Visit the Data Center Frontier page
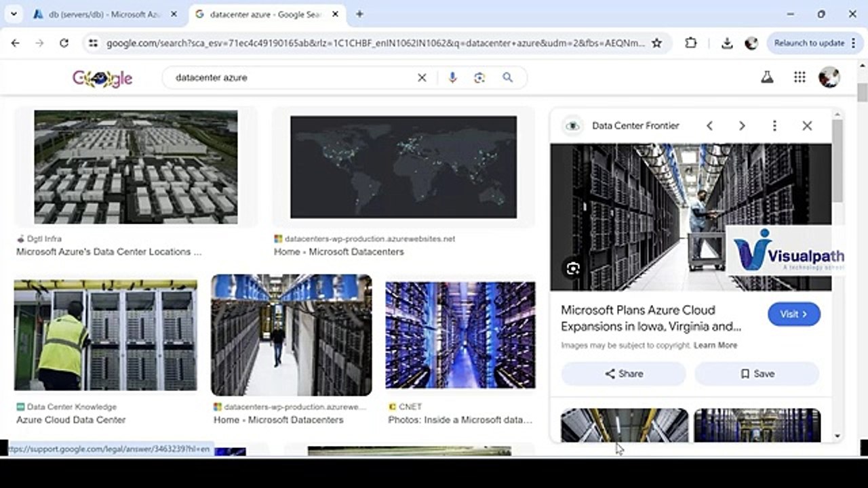 794,314
